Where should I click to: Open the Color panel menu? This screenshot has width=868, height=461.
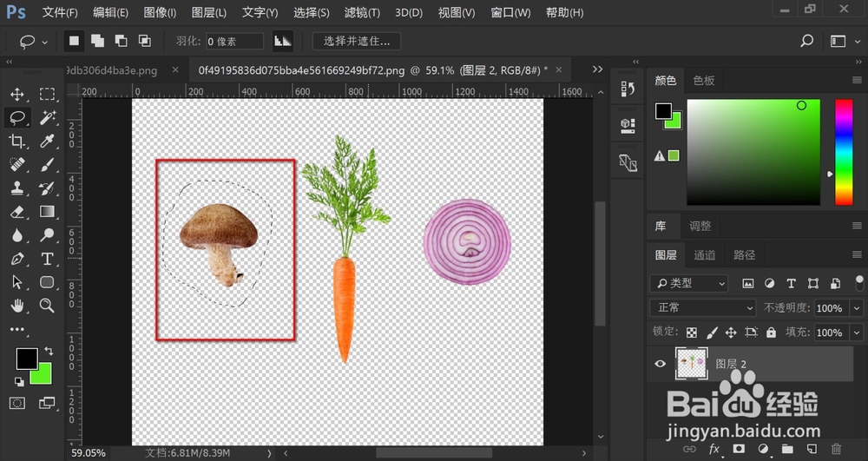click(x=857, y=81)
